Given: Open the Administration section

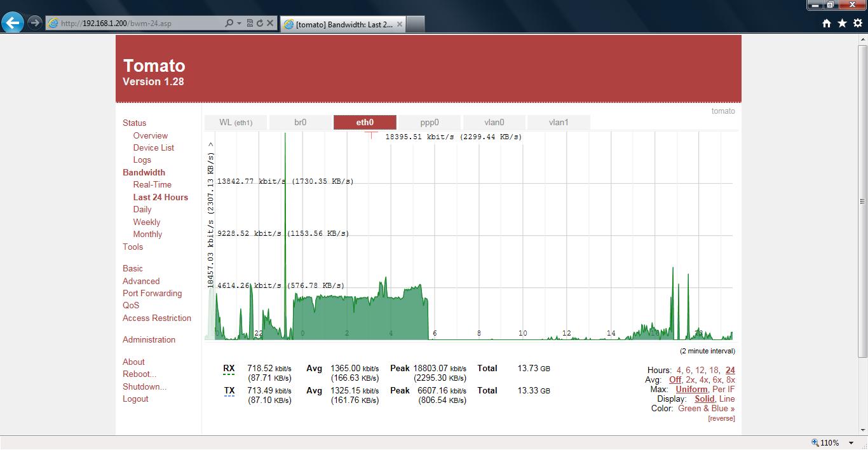Looking at the screenshot, I should pos(149,339).
